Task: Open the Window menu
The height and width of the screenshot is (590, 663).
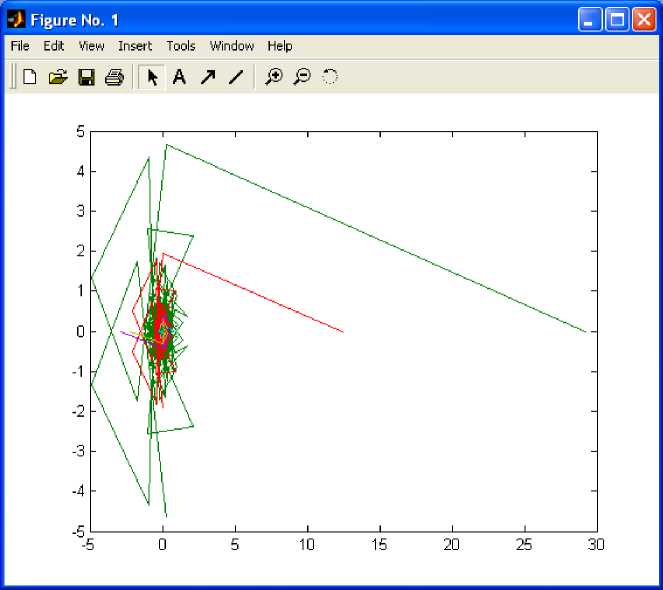Action: pyautogui.click(x=231, y=46)
